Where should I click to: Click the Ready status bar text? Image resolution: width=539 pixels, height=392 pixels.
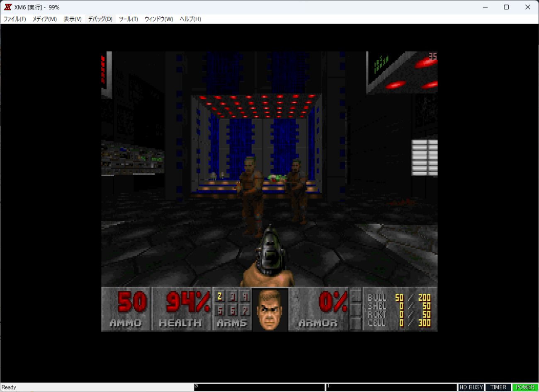pyautogui.click(x=9, y=387)
